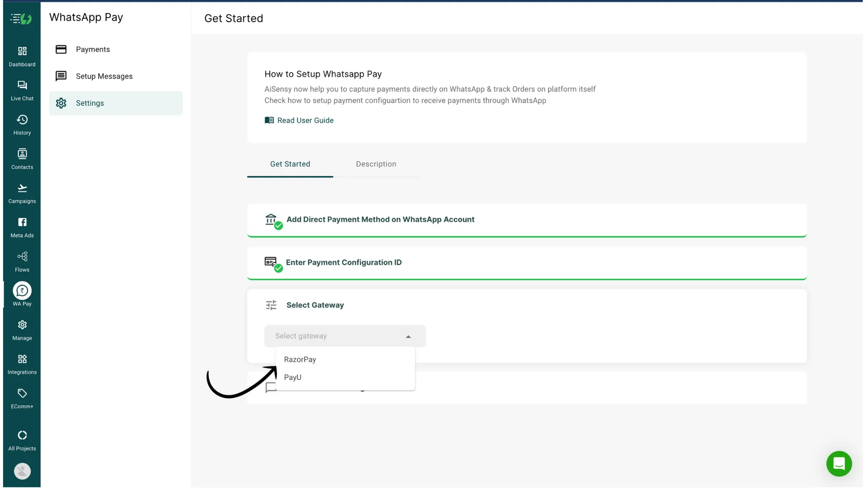868x488 pixels.
Task: Open WhatsApp Pay Settings
Action: (x=90, y=103)
